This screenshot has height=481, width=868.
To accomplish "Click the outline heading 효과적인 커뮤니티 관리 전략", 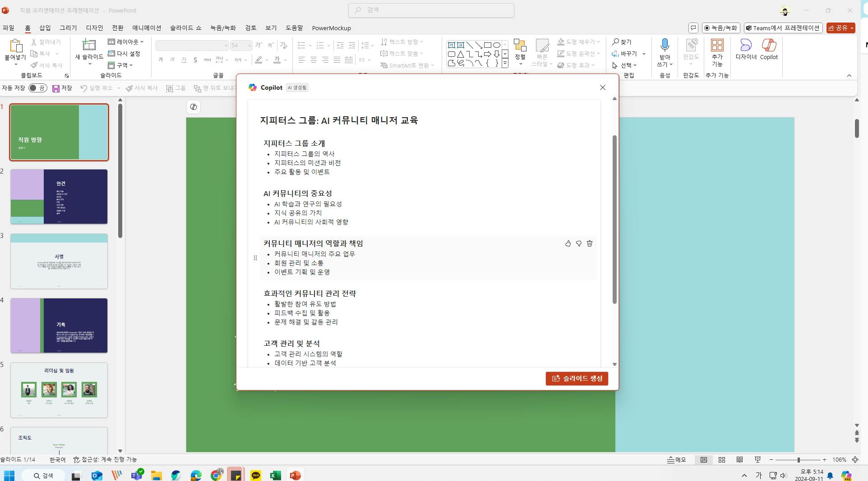I will (309, 293).
